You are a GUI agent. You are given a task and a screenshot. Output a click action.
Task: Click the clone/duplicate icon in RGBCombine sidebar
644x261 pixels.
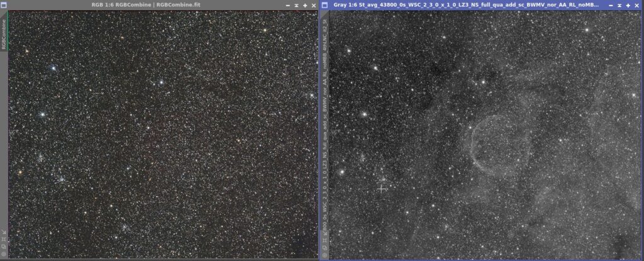coord(4,247)
